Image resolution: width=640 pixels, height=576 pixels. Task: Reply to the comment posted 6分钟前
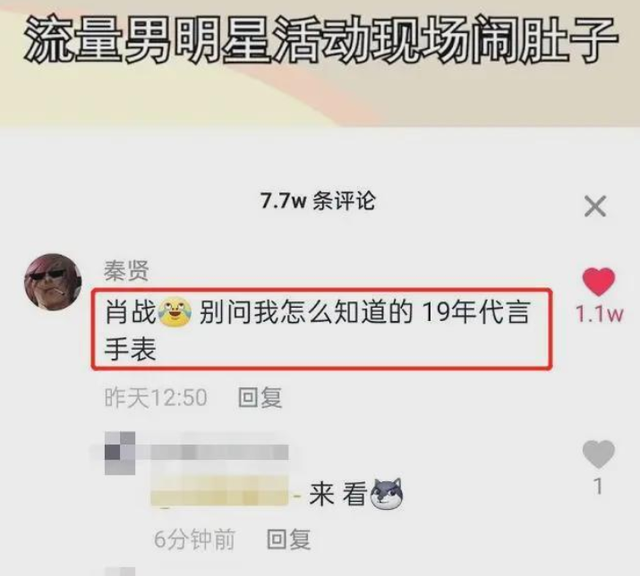[289, 539]
